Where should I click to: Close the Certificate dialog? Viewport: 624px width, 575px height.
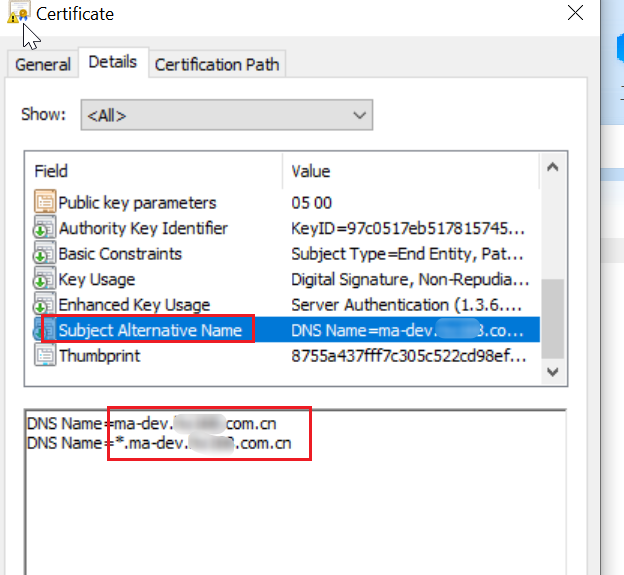click(x=575, y=13)
